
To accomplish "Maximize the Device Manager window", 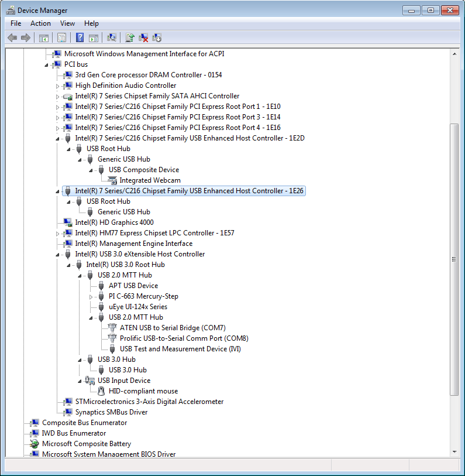I will (x=430, y=11).
